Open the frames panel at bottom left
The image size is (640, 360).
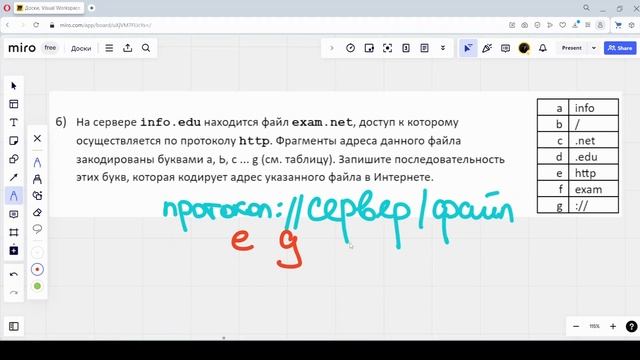click(14, 327)
